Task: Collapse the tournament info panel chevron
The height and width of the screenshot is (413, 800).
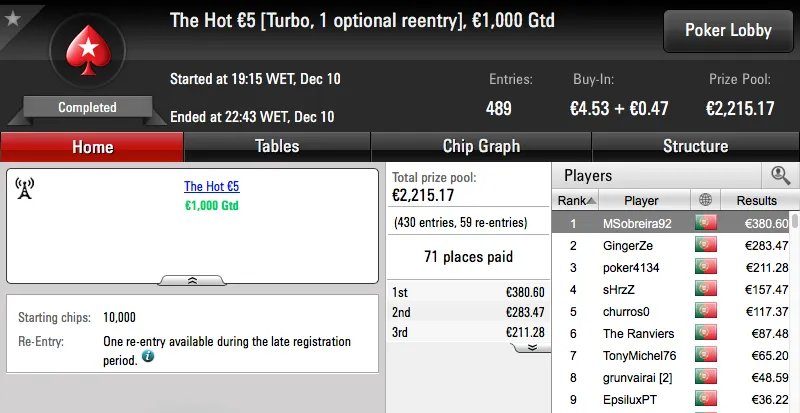Action: tap(192, 281)
